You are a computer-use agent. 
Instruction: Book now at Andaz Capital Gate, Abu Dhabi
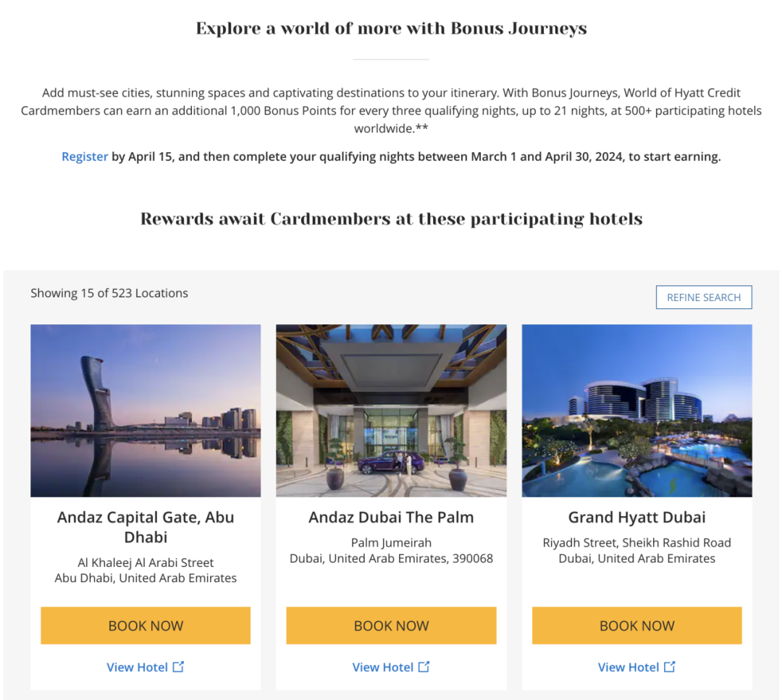146,625
